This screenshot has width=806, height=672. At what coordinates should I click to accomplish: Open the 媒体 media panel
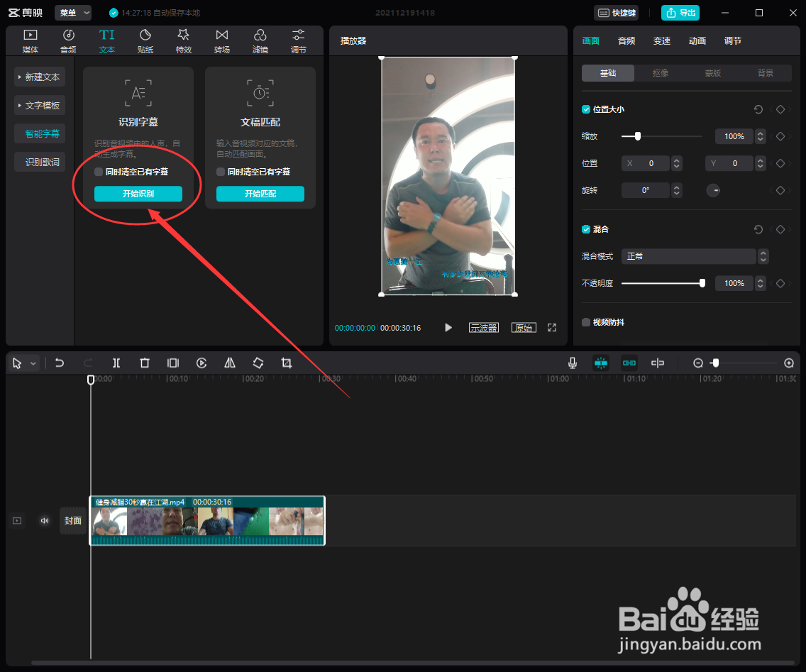31,41
